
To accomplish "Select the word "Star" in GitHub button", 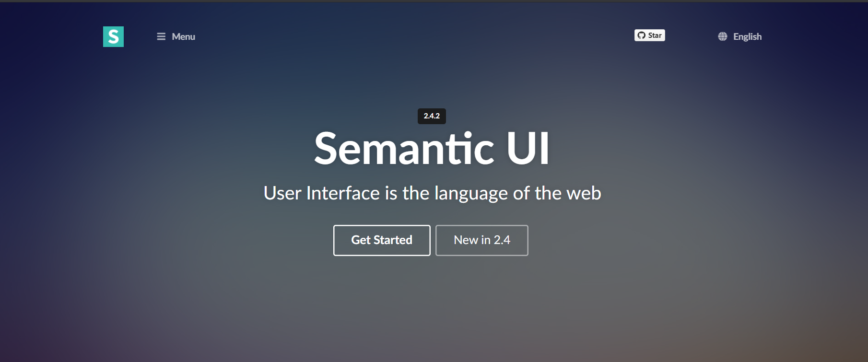I will [655, 35].
